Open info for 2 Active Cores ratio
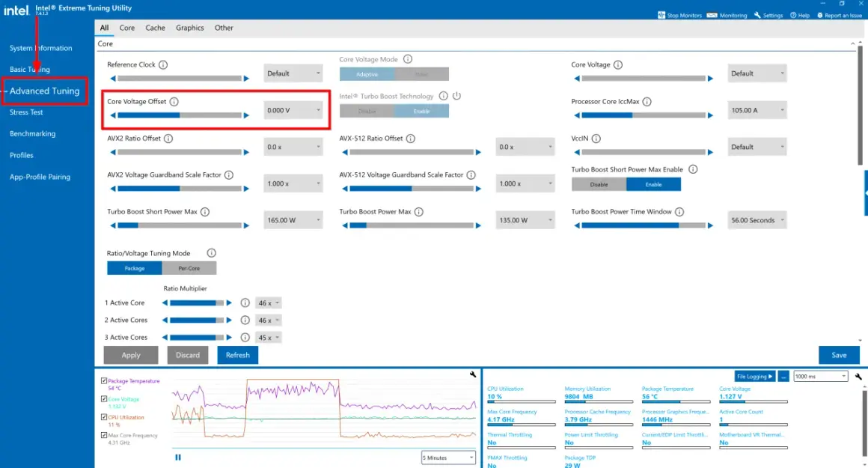The image size is (868, 468). pos(245,320)
